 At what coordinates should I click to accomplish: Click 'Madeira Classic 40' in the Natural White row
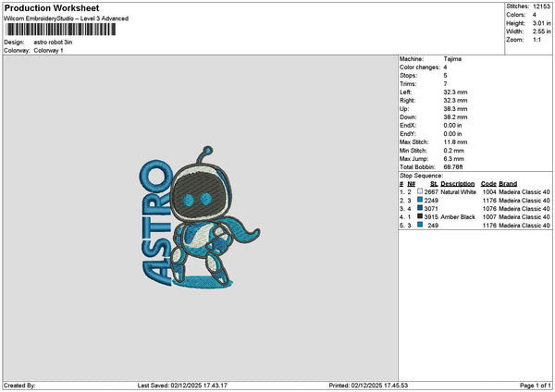tap(524, 192)
